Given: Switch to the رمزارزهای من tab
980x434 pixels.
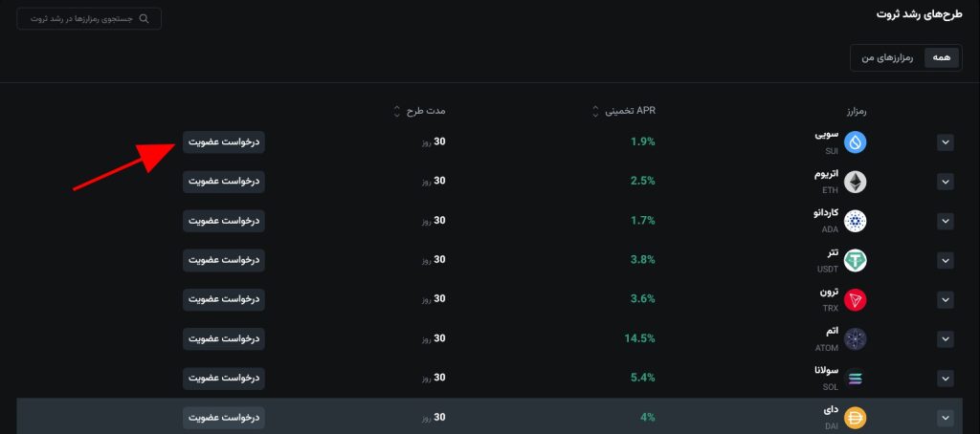Looking at the screenshot, I should (x=888, y=57).
